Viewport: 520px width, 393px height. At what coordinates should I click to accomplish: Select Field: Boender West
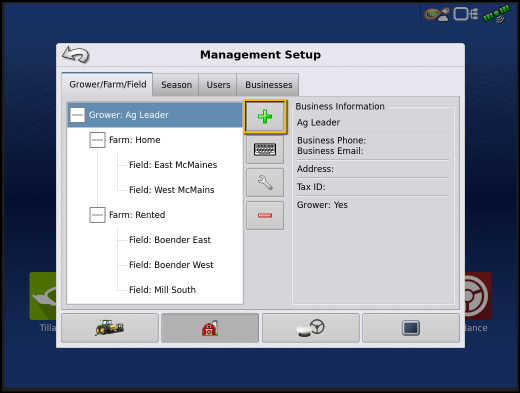point(171,265)
